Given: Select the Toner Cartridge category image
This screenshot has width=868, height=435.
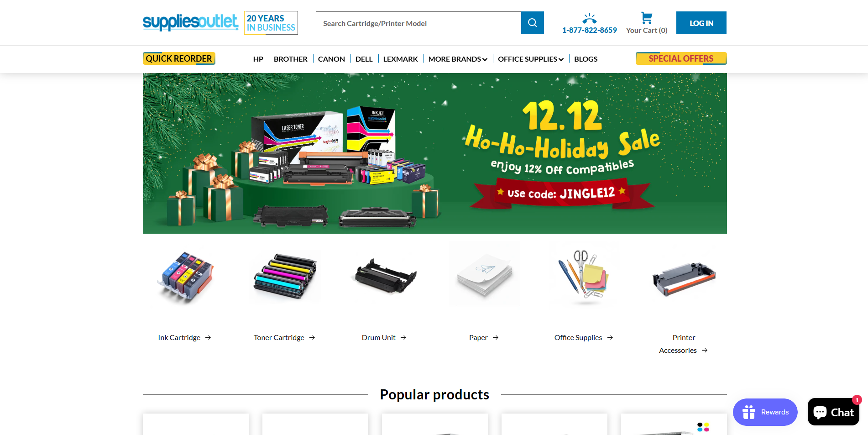Looking at the screenshot, I should (285, 276).
